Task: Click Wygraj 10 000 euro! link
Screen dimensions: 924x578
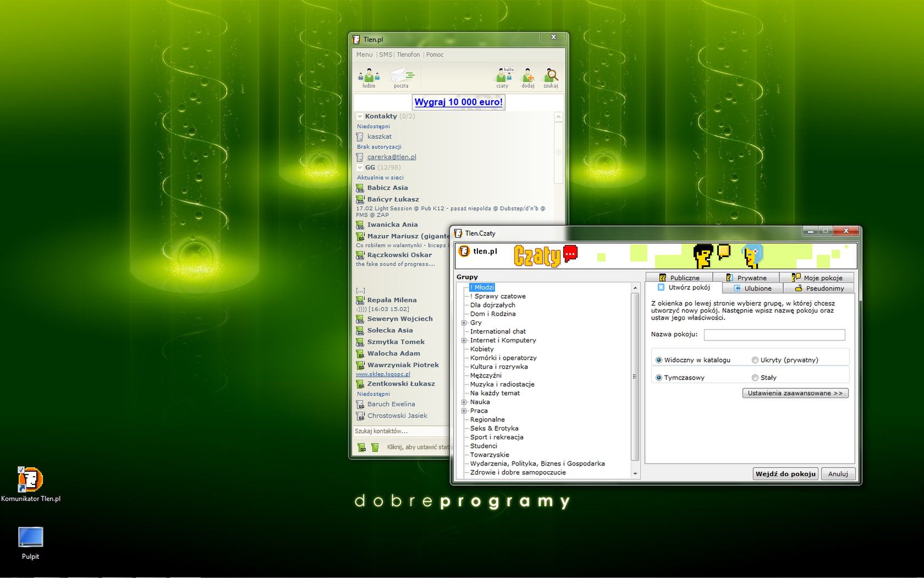Action: 458,102
